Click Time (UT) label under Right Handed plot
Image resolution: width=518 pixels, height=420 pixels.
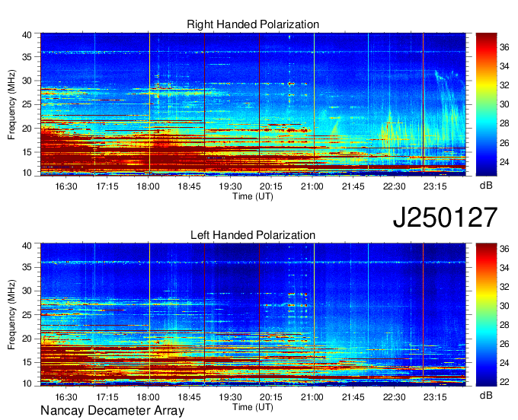(253, 196)
